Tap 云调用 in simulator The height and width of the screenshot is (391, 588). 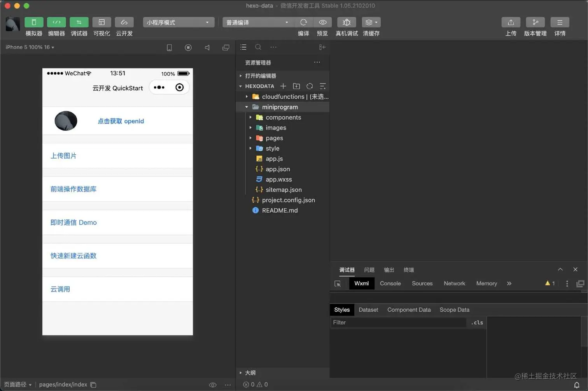(x=117, y=289)
